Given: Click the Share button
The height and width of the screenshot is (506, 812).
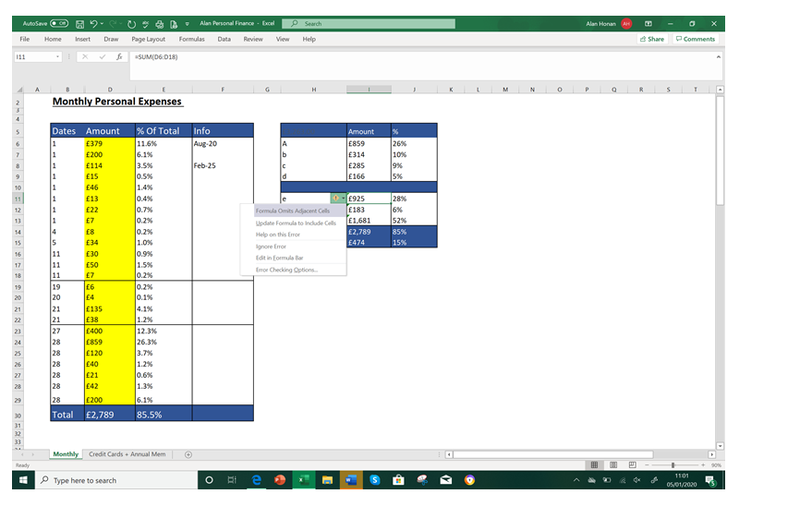Looking at the screenshot, I should pos(652,40).
